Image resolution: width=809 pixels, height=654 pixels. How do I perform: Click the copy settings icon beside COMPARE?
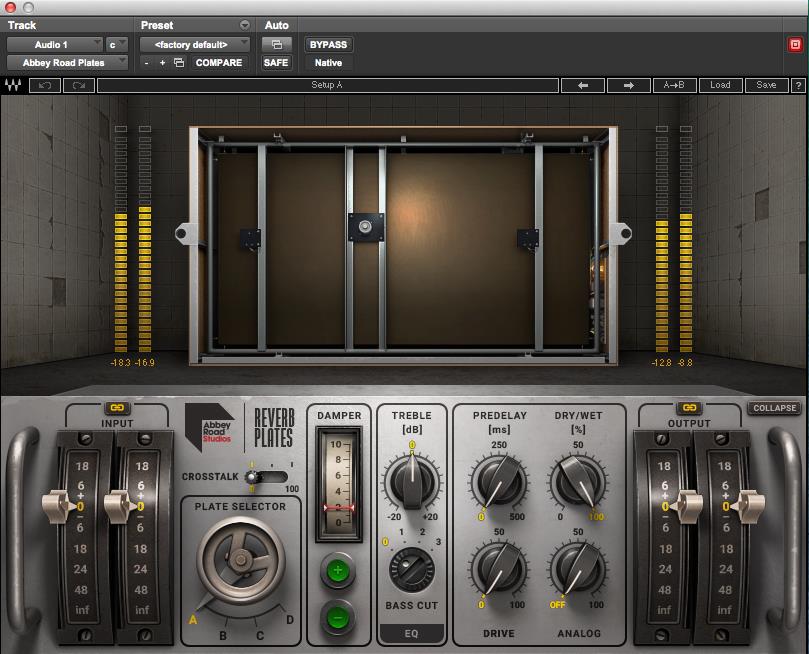pos(179,62)
